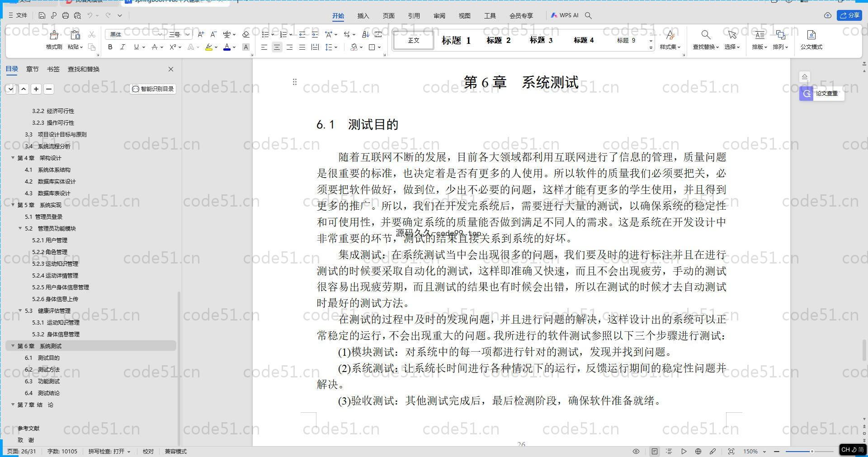Toggle Bold formatting
The height and width of the screenshot is (457, 868).
tap(110, 47)
